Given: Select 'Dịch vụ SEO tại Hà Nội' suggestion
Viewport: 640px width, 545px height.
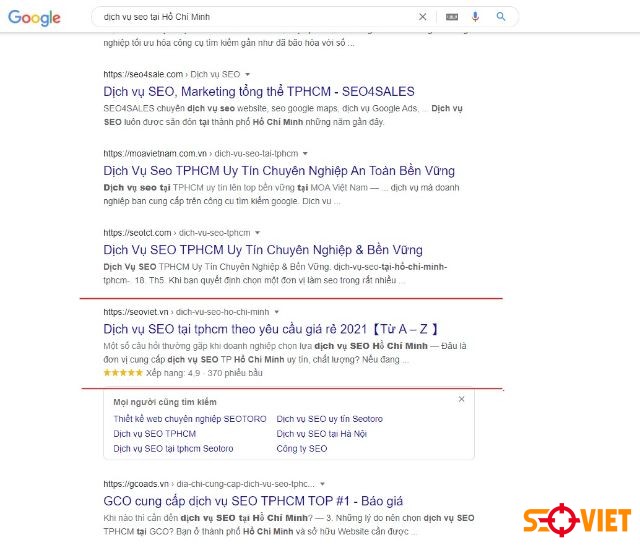Looking at the screenshot, I should tap(322, 434).
